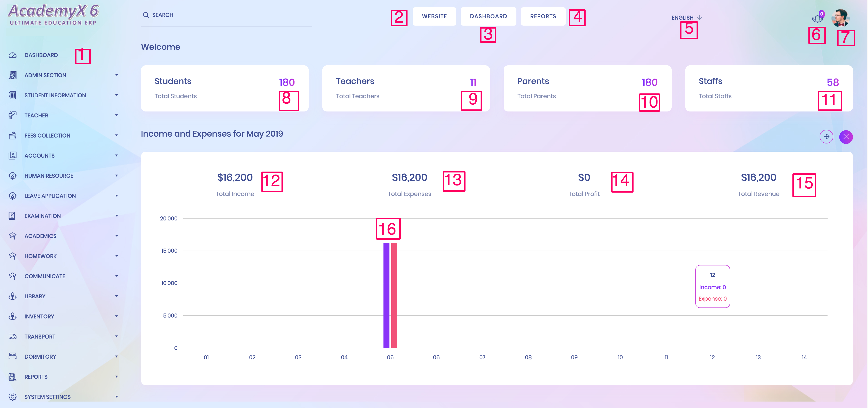Click the Dashboard speedometer icon in sidebar
This screenshot has height=408, width=868.
[13, 55]
